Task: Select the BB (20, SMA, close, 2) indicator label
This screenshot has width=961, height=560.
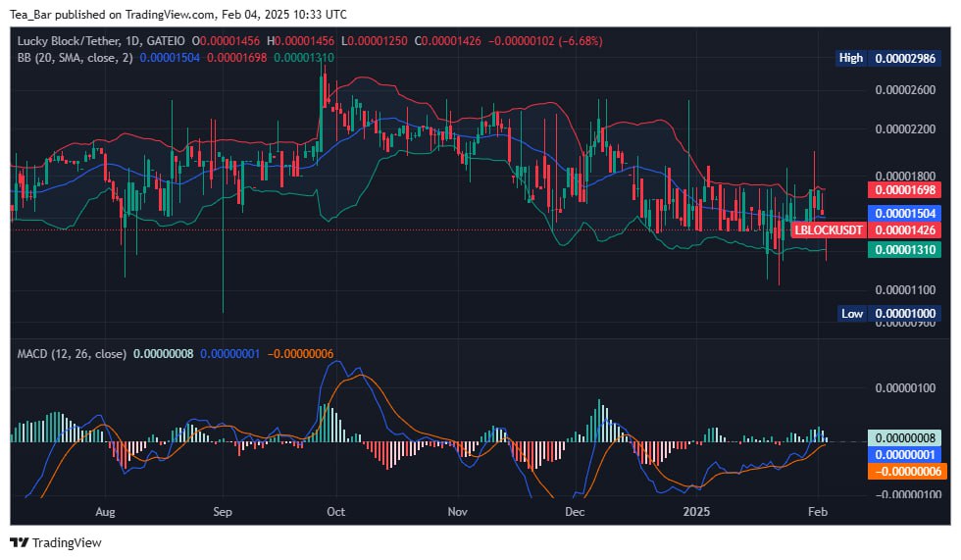Action: click(x=75, y=58)
